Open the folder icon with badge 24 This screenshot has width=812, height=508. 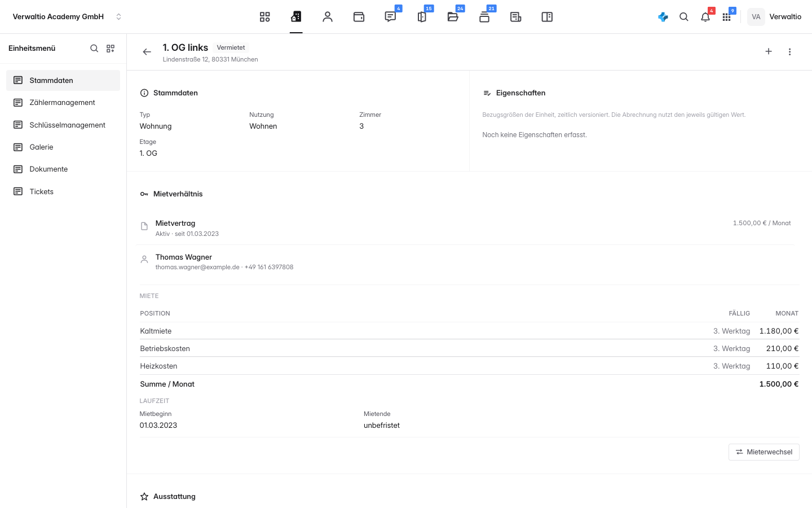453,17
